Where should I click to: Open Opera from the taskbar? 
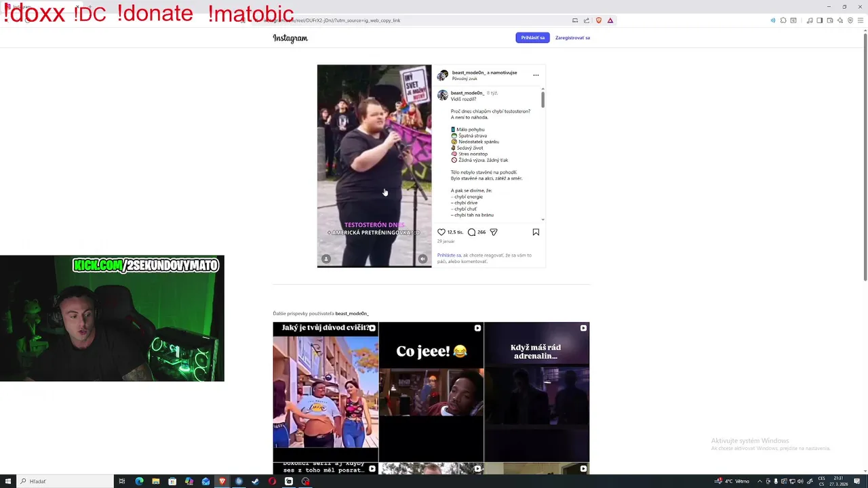(x=272, y=481)
